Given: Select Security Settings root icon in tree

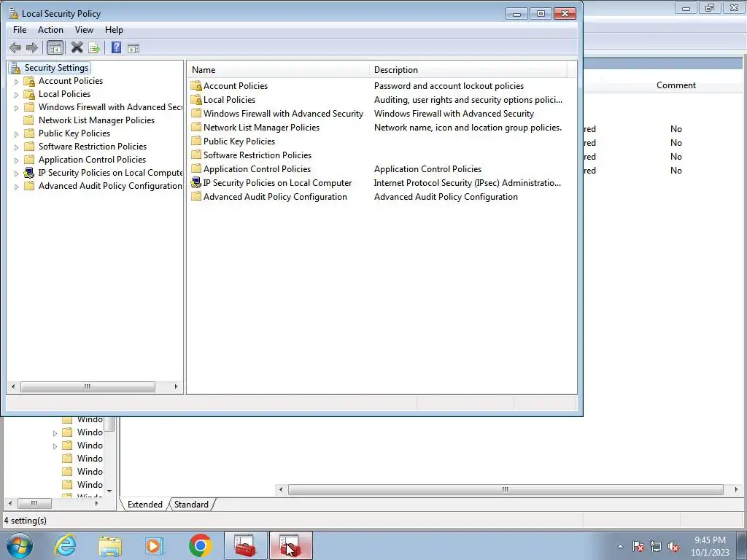Looking at the screenshot, I should coord(15,68).
